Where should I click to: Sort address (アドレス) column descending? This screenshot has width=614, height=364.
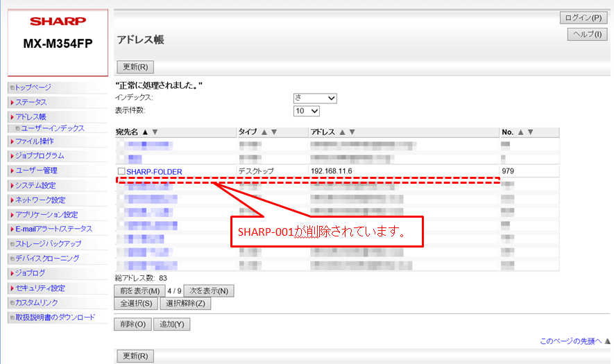352,132
